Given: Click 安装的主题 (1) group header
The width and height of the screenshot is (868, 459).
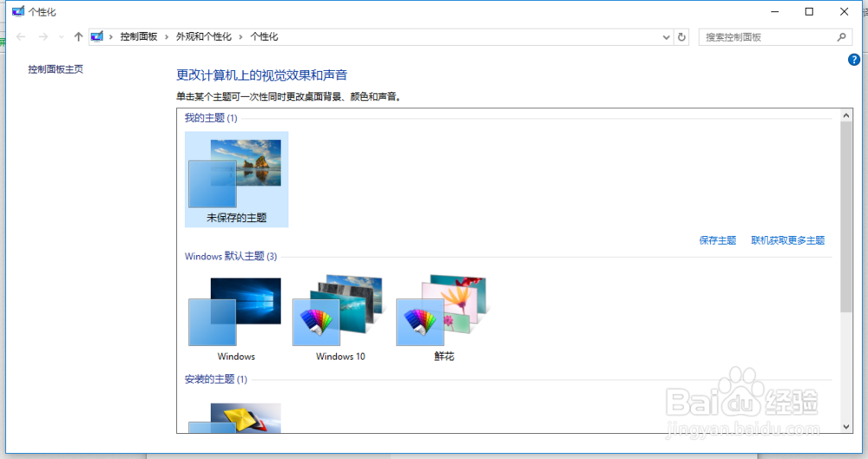Looking at the screenshot, I should coord(216,379).
